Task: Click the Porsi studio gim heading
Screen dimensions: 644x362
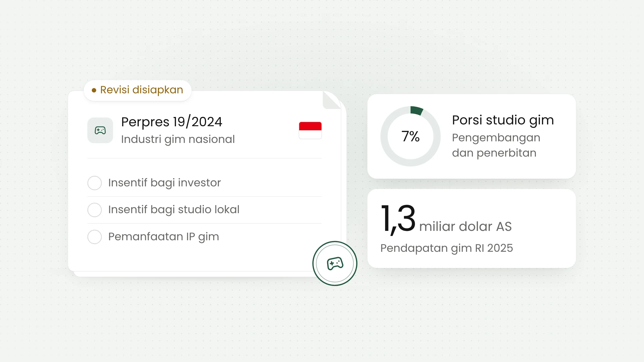Action: click(503, 120)
